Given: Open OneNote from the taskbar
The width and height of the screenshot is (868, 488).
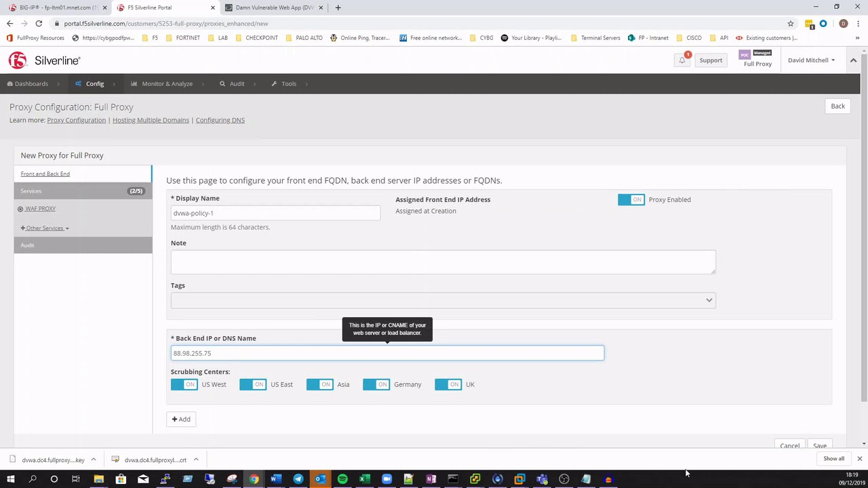Looking at the screenshot, I should click(431, 479).
